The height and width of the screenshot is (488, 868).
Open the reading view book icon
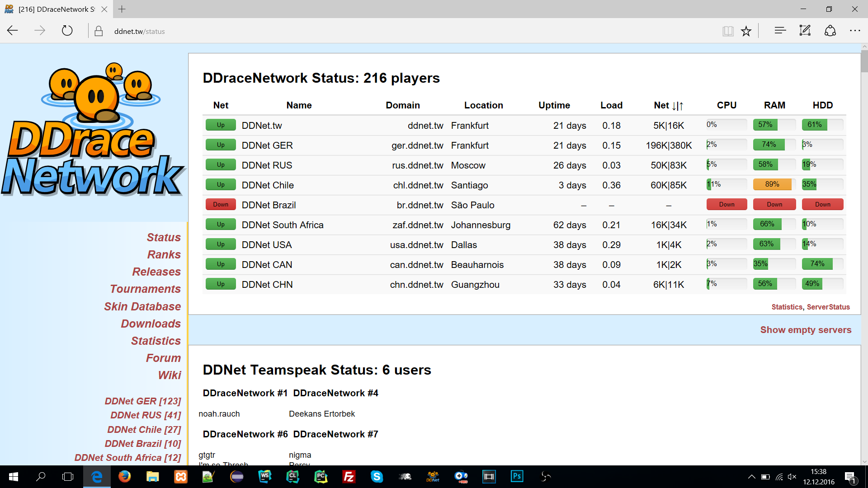(x=727, y=31)
